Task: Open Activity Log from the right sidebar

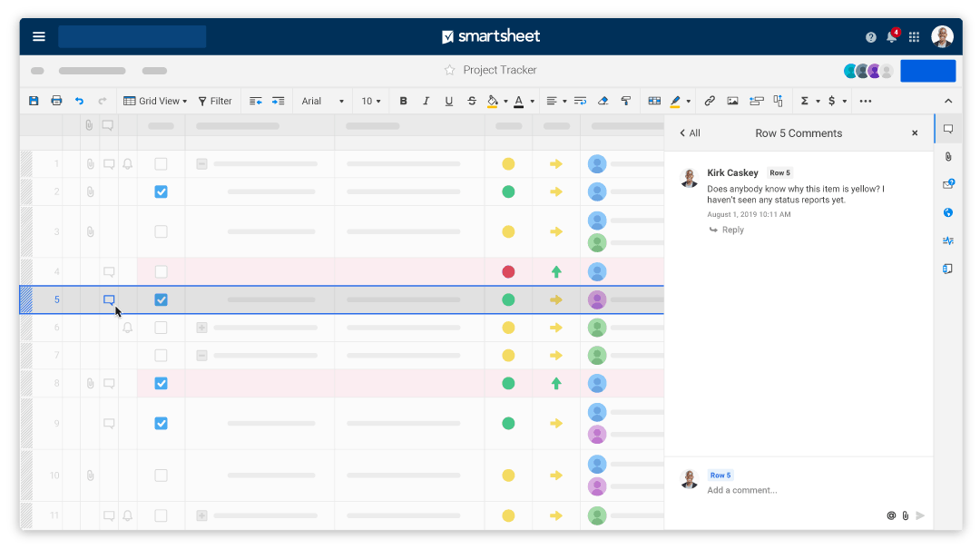Action: [x=947, y=240]
